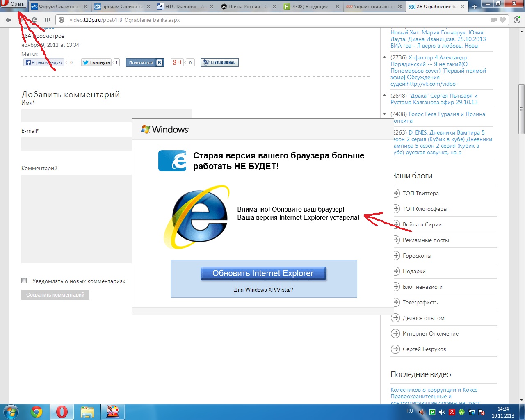Viewport: 525px width, 420px height.
Task: Open the Блог ненависти link
Action: pyautogui.click(x=422, y=287)
